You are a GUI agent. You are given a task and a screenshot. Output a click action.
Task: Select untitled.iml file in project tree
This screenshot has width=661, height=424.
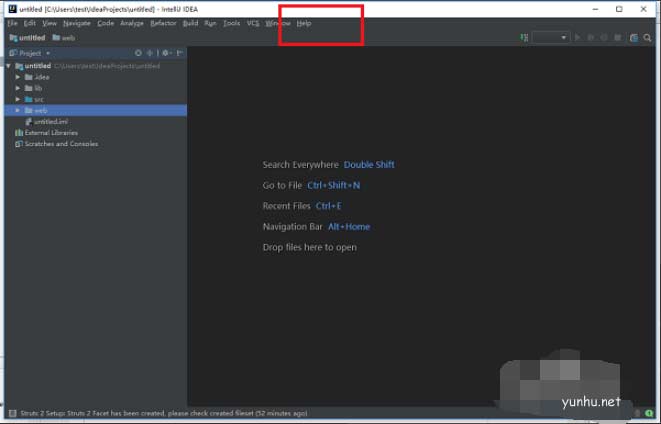click(x=50, y=121)
